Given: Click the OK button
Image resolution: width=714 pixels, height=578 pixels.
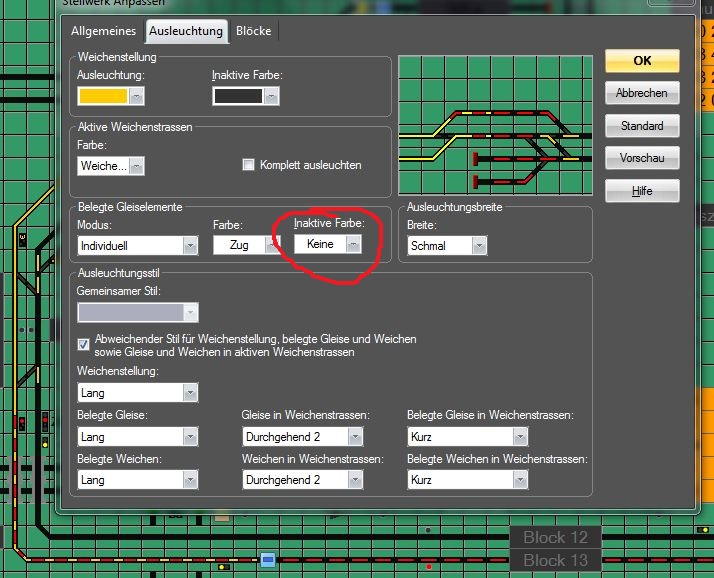Looking at the screenshot, I should tap(642, 61).
